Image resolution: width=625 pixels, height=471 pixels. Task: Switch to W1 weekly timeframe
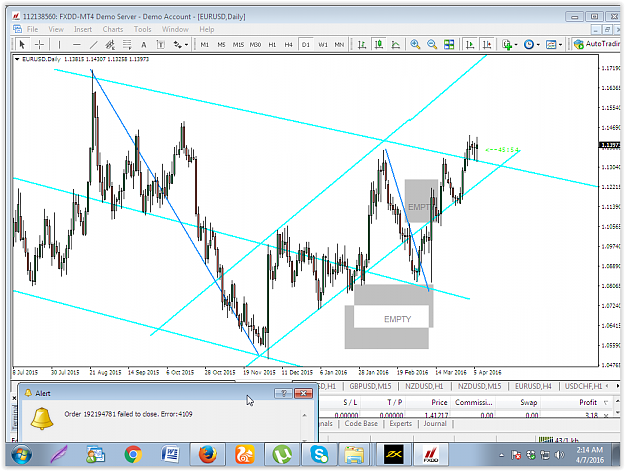[x=322, y=45]
